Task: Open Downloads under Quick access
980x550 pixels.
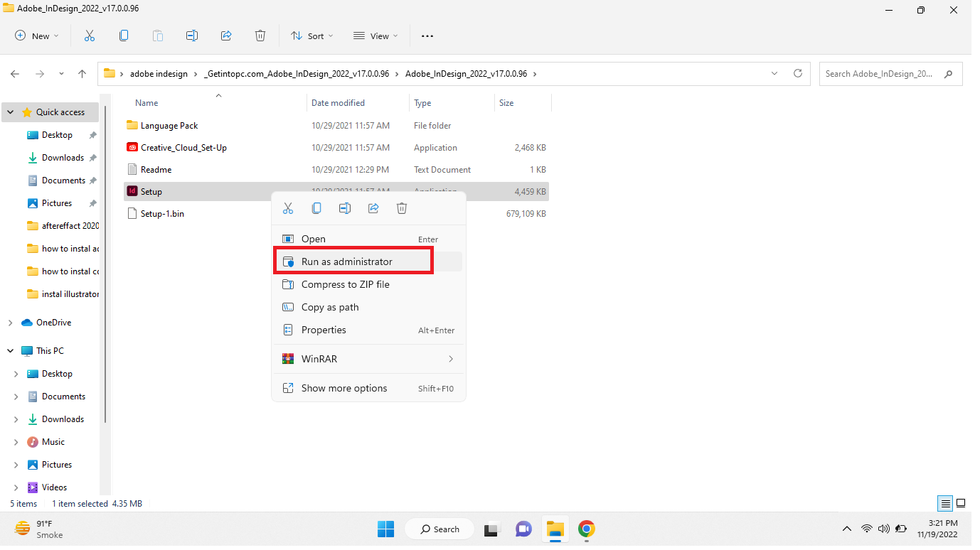Action: [x=63, y=158]
